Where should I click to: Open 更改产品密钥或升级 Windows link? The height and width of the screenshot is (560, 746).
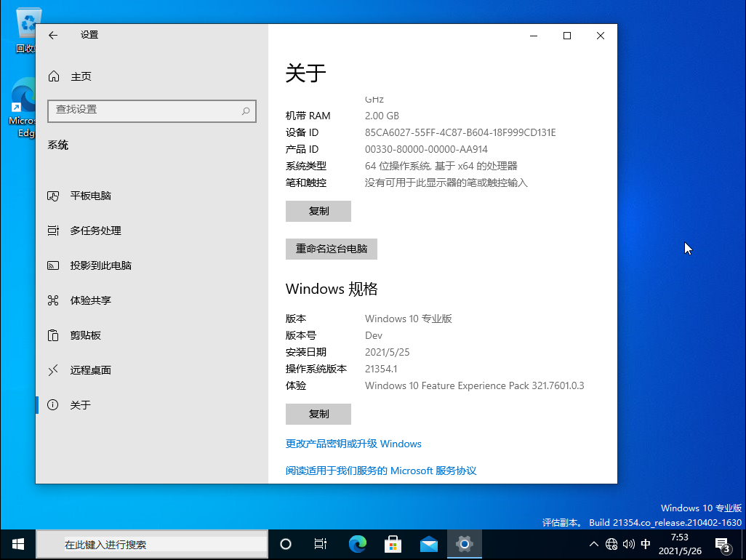(x=353, y=444)
